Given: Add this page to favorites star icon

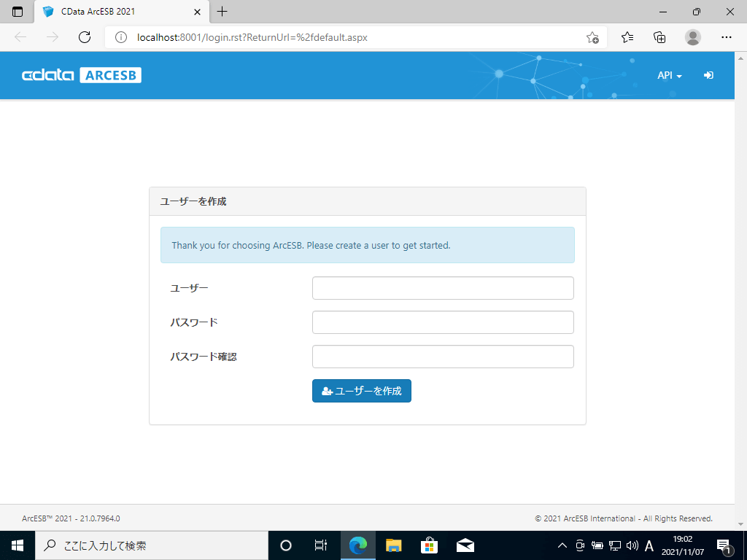Looking at the screenshot, I should [592, 37].
